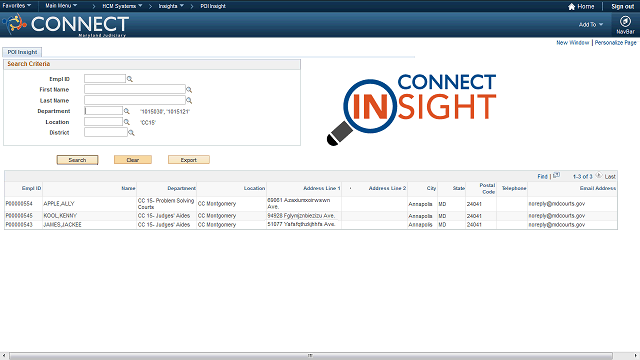
Task: Select the POI Insight tab
Action: click(22, 52)
